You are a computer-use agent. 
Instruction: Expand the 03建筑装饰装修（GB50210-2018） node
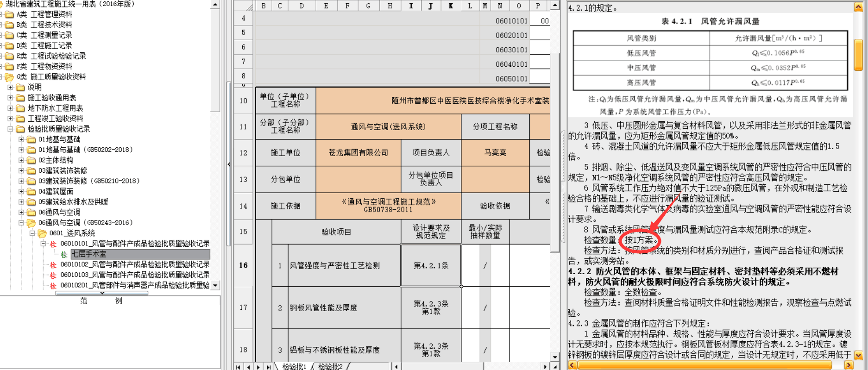21,181
